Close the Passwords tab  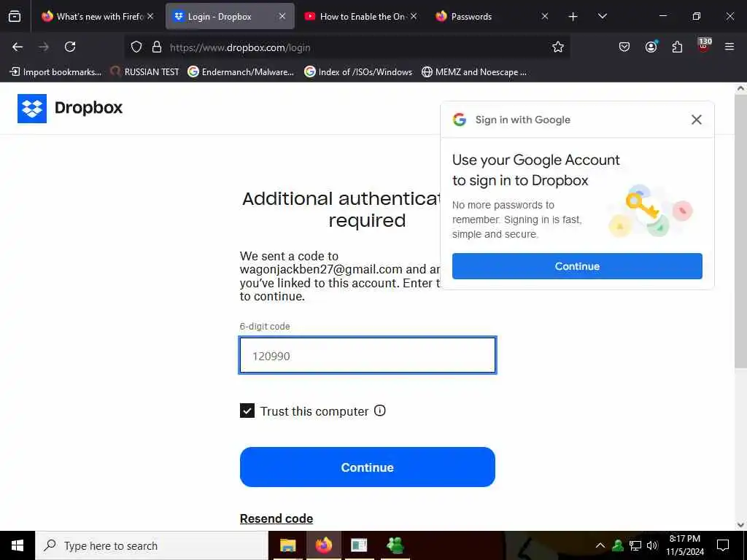[x=544, y=16]
